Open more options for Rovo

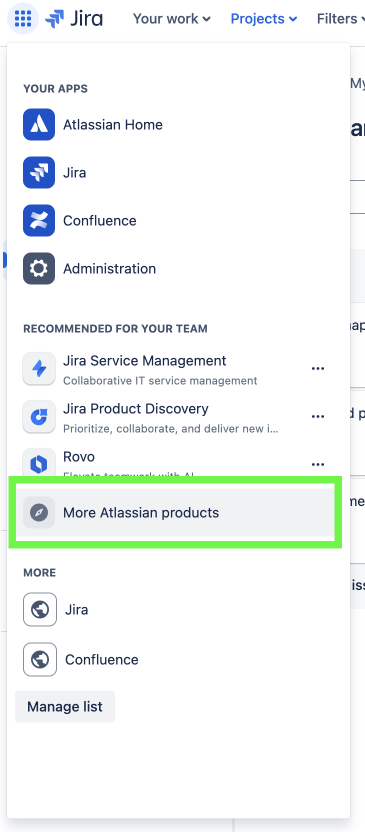(318, 464)
